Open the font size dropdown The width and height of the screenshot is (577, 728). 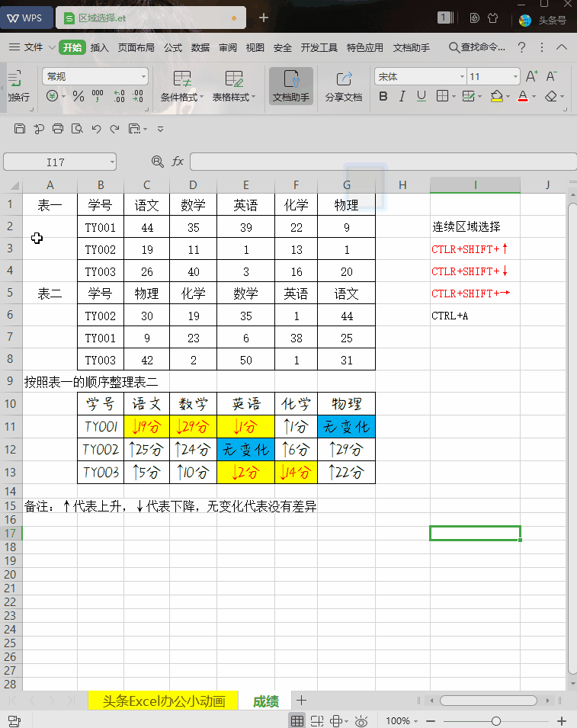click(515, 76)
